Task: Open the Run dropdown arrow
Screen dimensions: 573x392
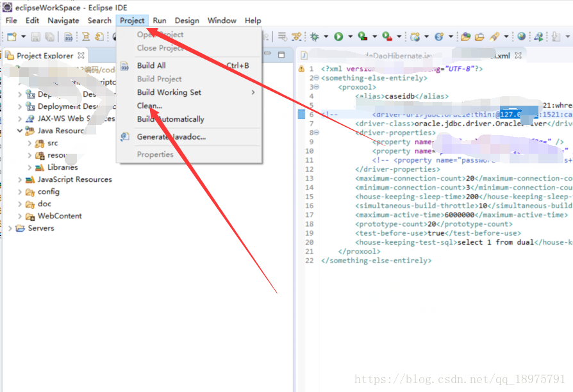Action: (350, 37)
